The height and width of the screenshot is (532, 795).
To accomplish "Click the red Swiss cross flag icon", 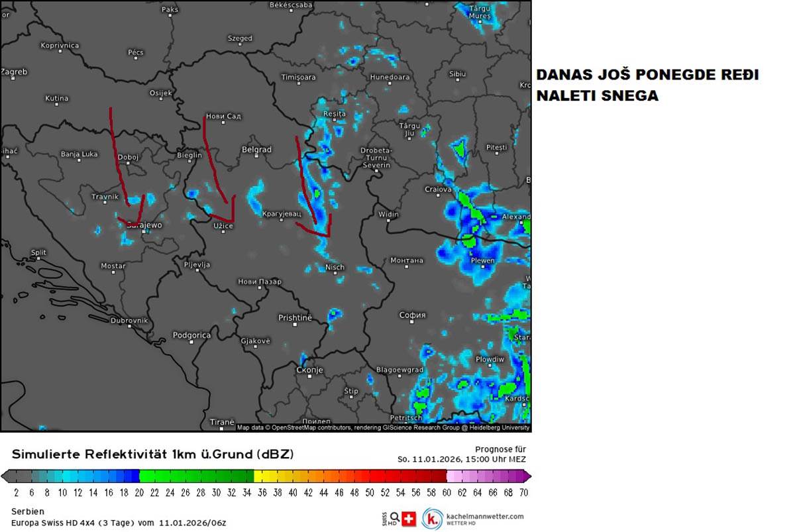I will tap(409, 519).
